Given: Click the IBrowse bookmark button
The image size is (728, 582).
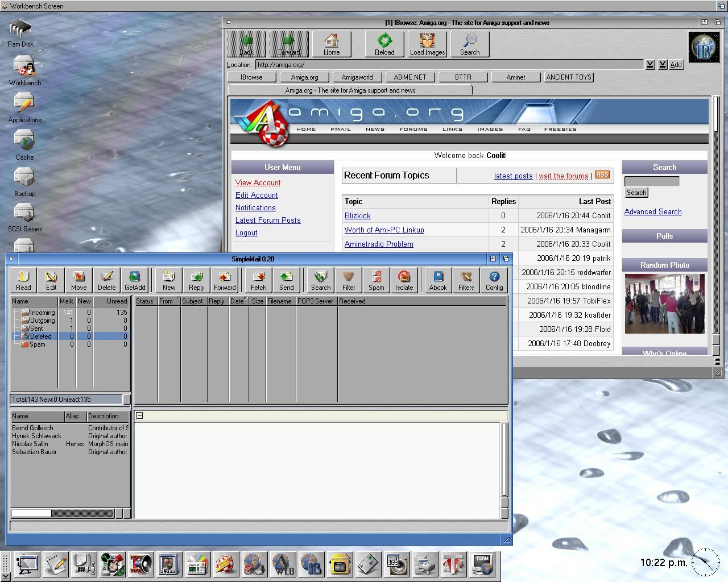Looking at the screenshot, I should (x=251, y=77).
